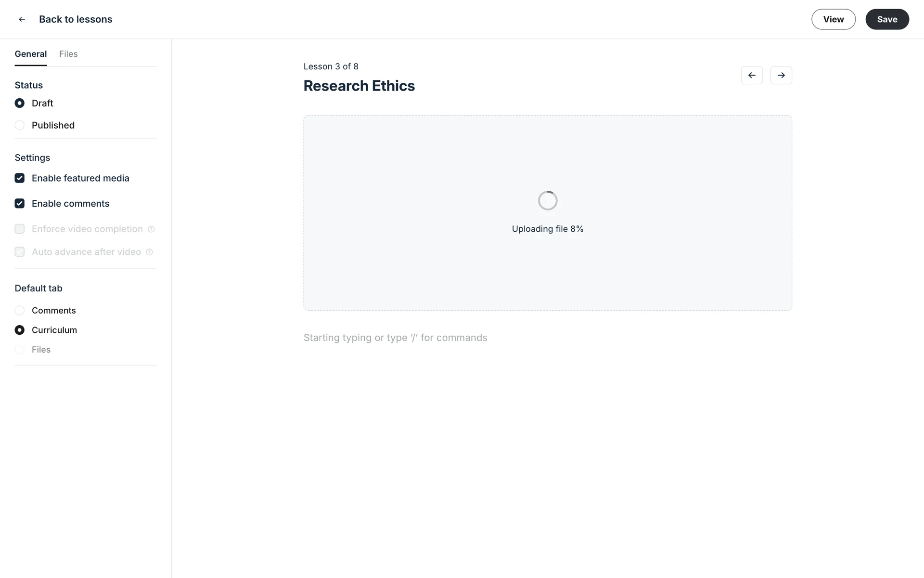Click help icon beside Enforce video completion
The width and height of the screenshot is (924, 578).
151,229
